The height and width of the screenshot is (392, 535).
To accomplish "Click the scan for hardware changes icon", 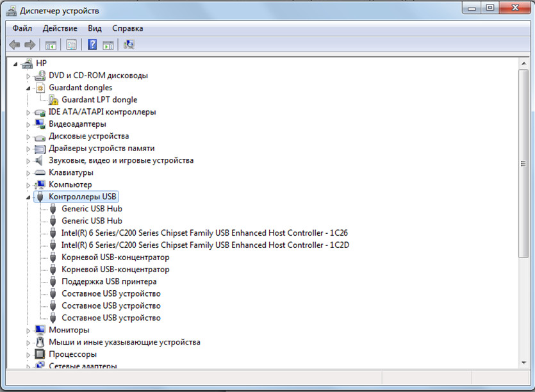I will (129, 45).
